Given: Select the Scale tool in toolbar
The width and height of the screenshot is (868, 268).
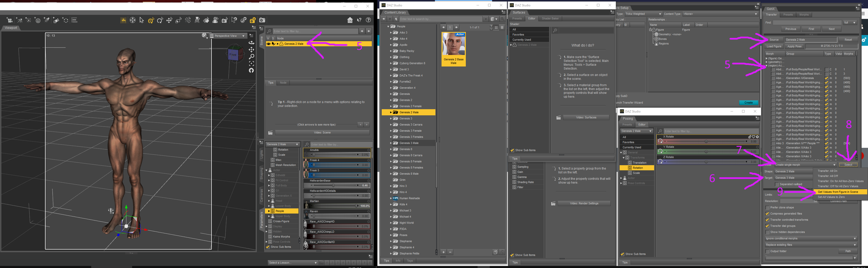Looking at the screenshot, I should 179,20.
